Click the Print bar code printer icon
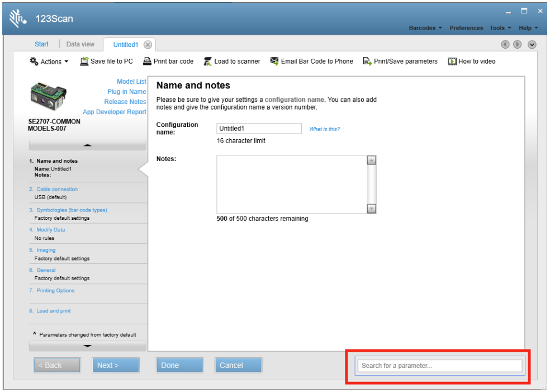Viewport: 550px width, 392px height. pyautogui.click(x=147, y=62)
